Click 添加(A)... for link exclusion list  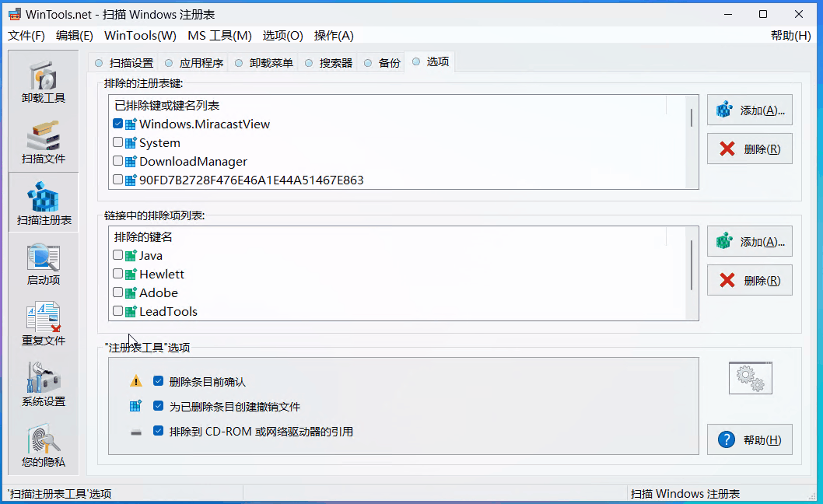tap(750, 241)
